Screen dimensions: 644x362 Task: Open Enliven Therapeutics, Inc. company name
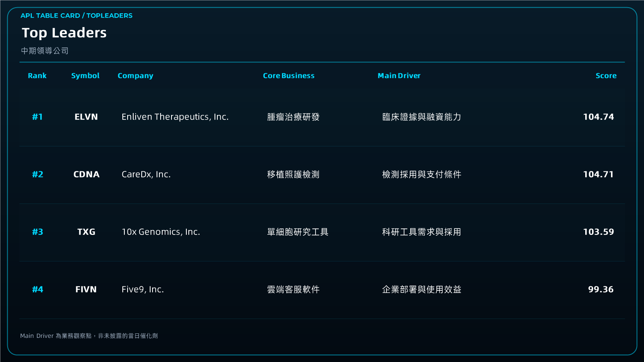(x=175, y=117)
